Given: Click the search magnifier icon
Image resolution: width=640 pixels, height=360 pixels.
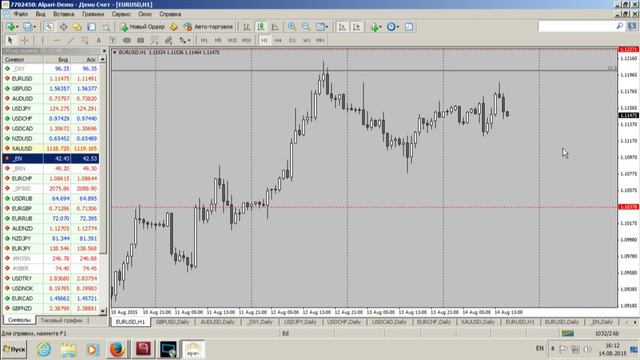Looking at the screenshot, I should (x=620, y=27).
